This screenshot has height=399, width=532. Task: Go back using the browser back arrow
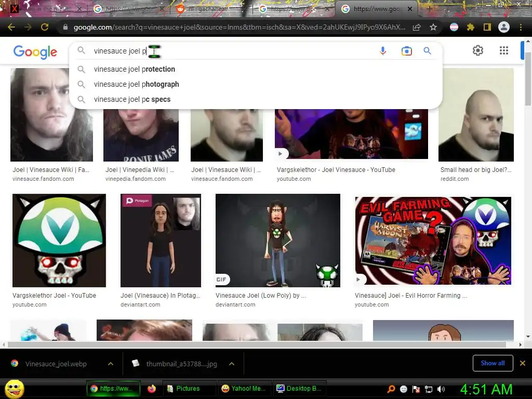point(11,27)
